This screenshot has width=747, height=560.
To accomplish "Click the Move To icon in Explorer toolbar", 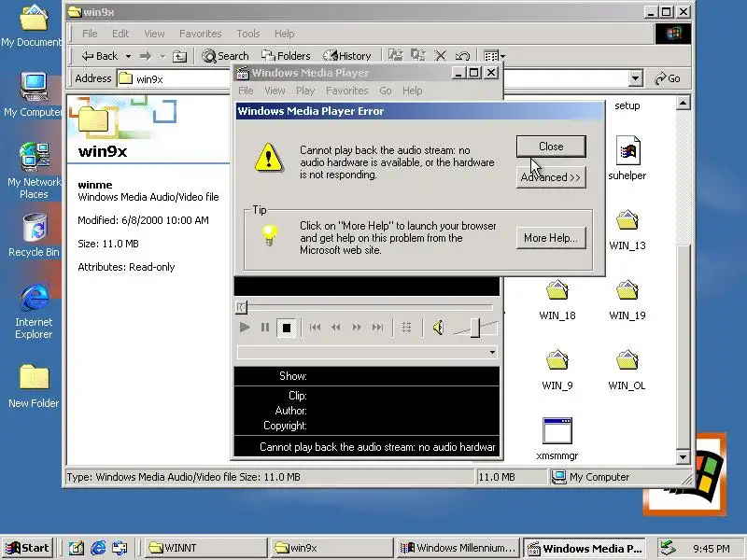I will [x=395, y=56].
